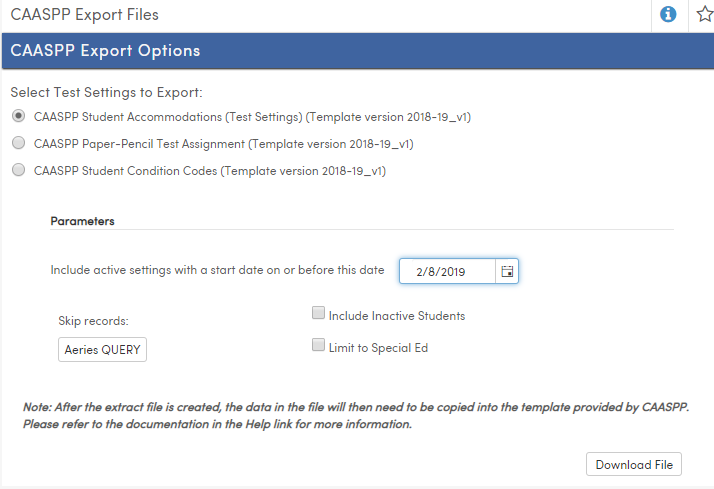This screenshot has height=489, width=714.
Task: Click the Select Test Settings to Export label
Action: coord(107,92)
